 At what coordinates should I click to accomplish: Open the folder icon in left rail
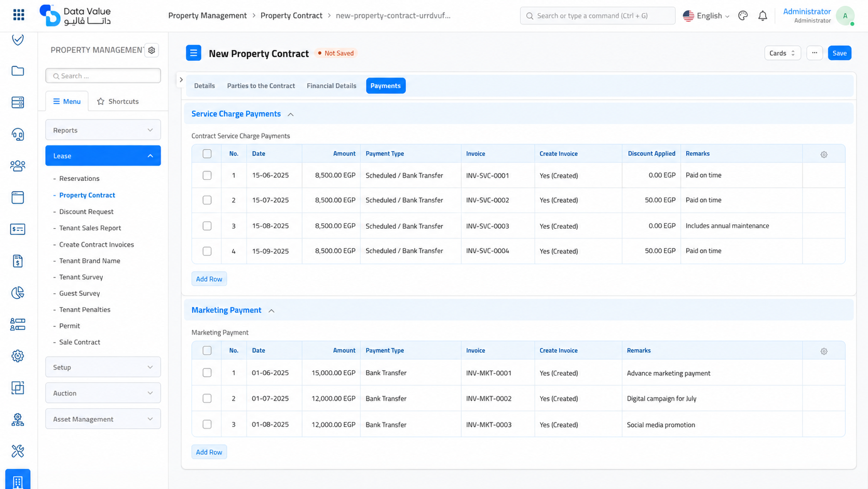(18, 71)
